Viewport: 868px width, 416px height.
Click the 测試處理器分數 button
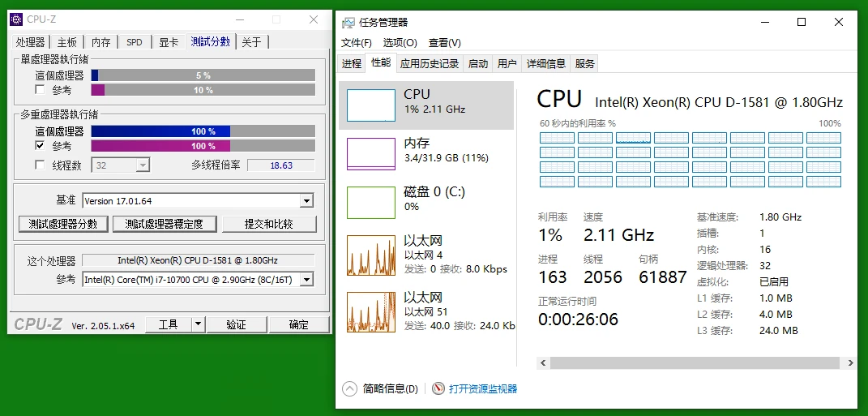(63, 224)
